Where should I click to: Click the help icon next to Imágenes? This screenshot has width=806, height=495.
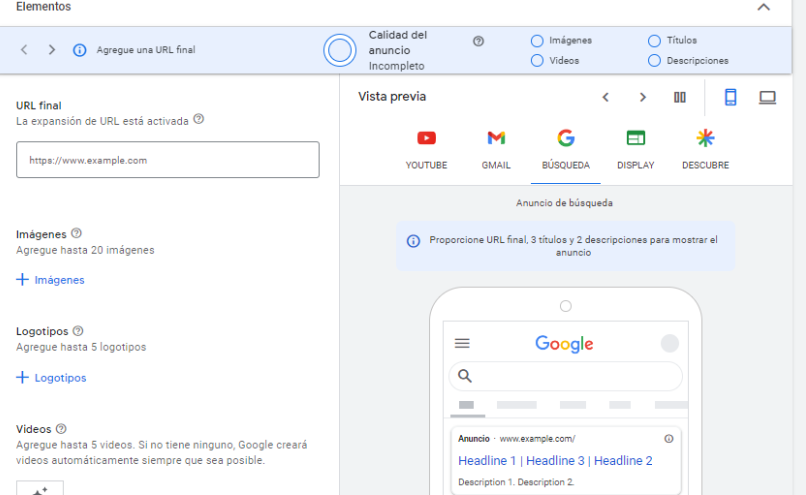click(77, 233)
